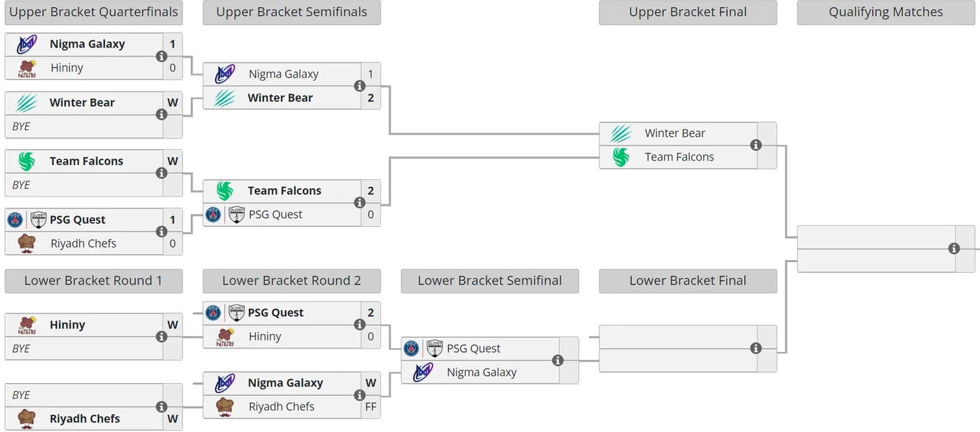This screenshot has width=980, height=432.
Task: Select the Qualifying Matches header
Action: (x=886, y=12)
